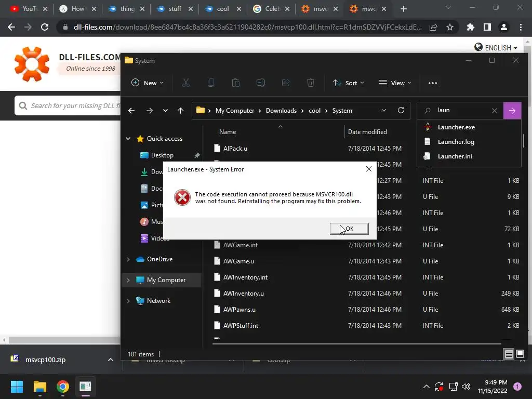Open Chrome extensions puzzle icon
Image resolution: width=532 pixels, height=399 pixels.
[x=471, y=27]
